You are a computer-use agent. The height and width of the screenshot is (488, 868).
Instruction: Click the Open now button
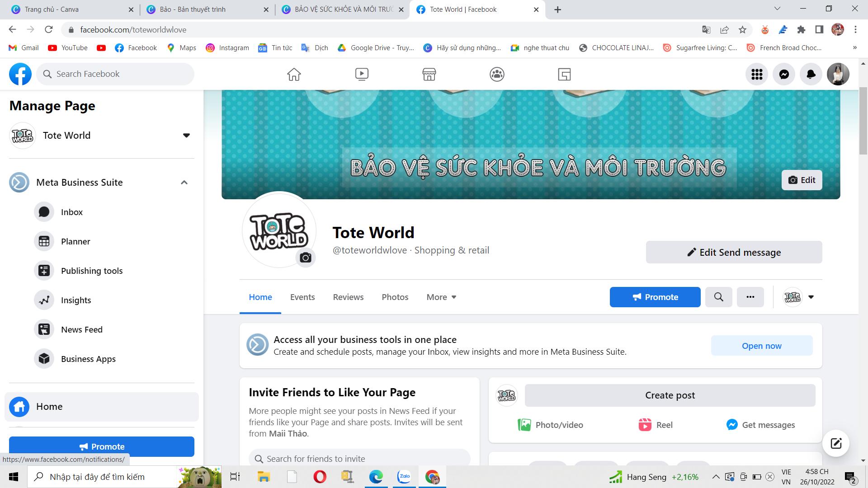point(761,346)
